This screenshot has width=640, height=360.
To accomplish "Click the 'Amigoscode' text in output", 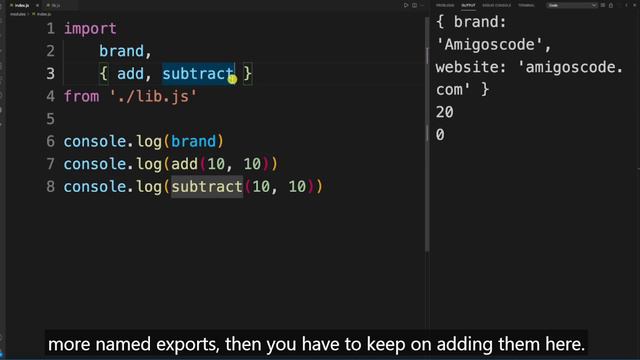I will (x=489, y=44).
